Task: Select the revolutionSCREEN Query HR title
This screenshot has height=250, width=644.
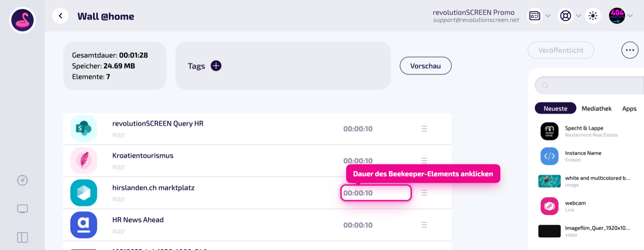Action: coord(158,124)
